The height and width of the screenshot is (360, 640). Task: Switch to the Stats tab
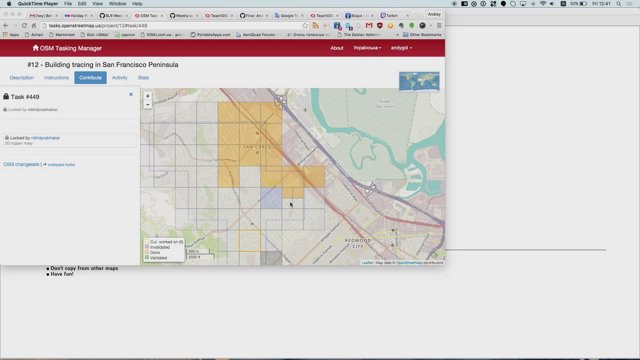point(143,78)
